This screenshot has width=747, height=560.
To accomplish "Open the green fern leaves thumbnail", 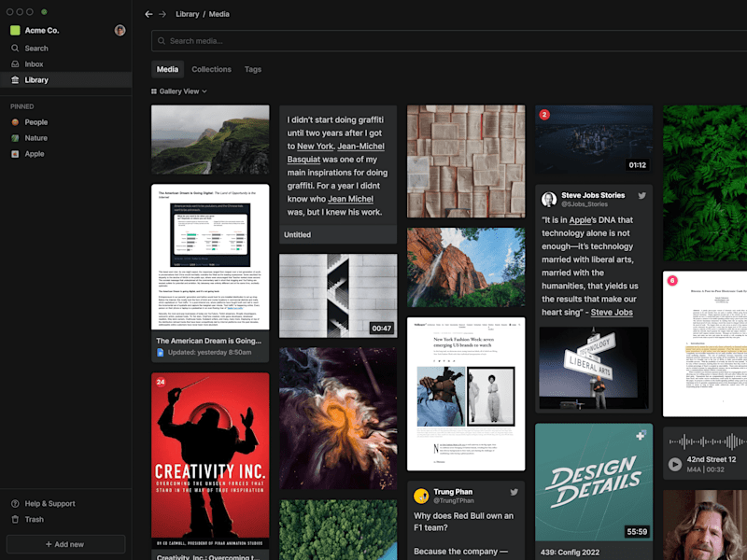I will point(705,183).
